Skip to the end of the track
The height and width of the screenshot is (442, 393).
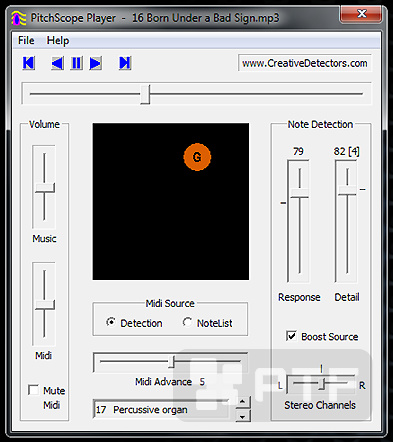[x=125, y=63]
